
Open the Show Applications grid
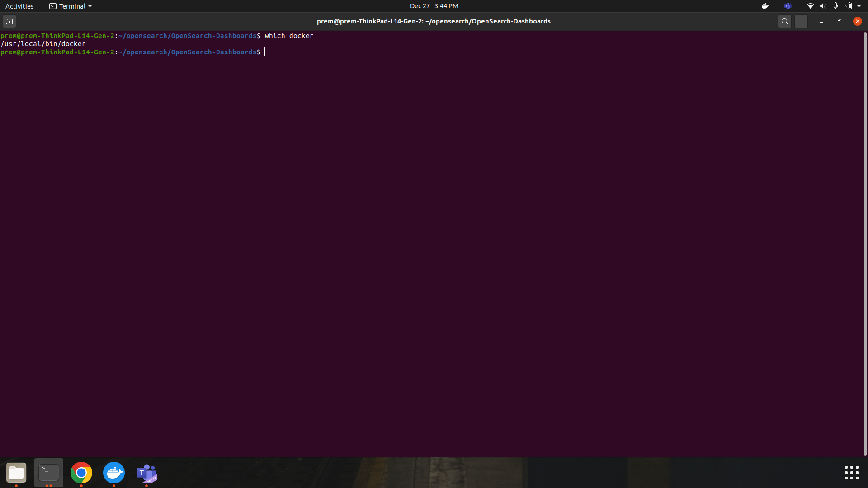[851, 473]
